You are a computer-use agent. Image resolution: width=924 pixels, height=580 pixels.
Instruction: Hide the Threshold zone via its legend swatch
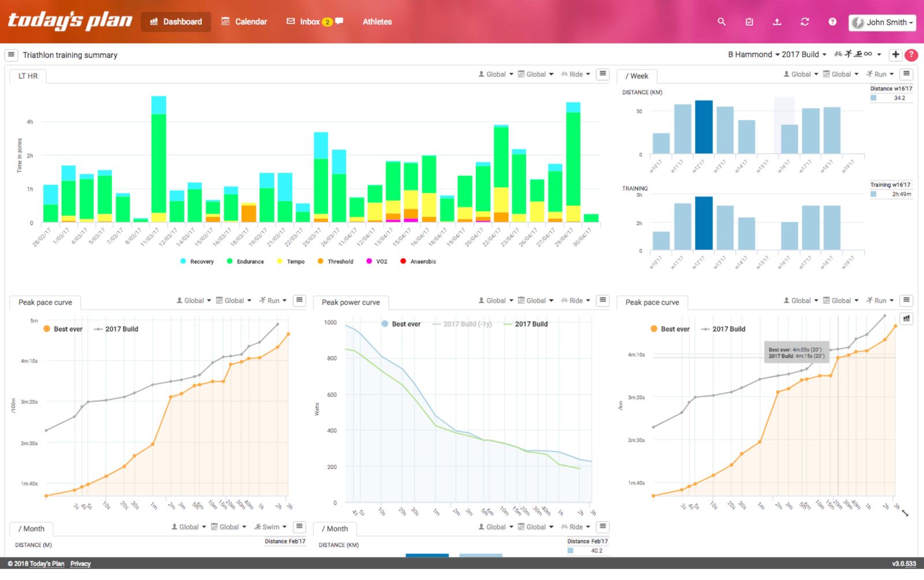click(x=321, y=261)
